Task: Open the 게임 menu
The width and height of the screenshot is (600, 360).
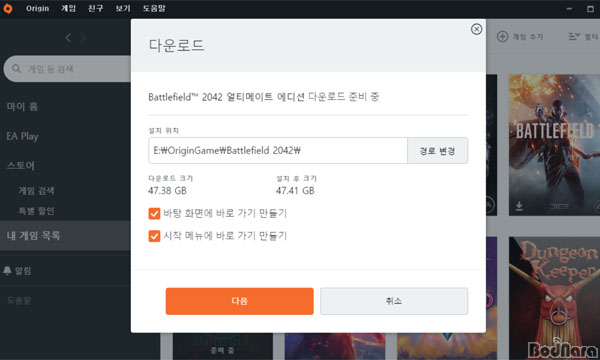Action: tap(68, 8)
